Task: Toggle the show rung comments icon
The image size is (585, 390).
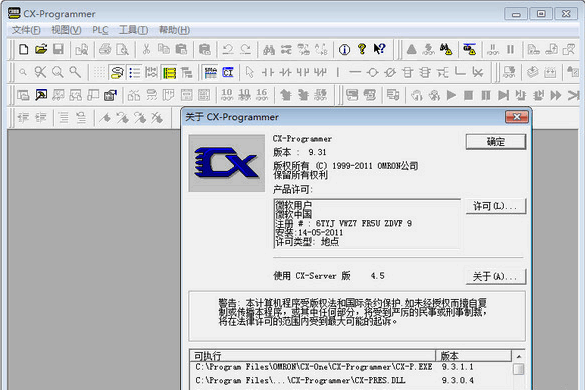Action: coord(116,72)
